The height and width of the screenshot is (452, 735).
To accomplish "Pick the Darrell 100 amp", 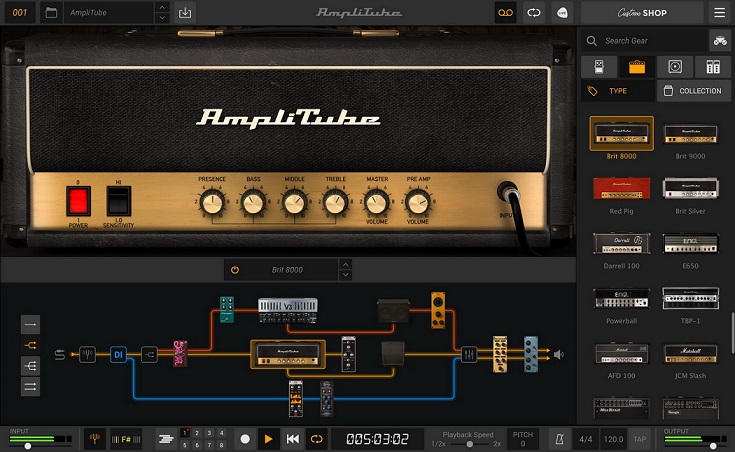I will point(622,243).
